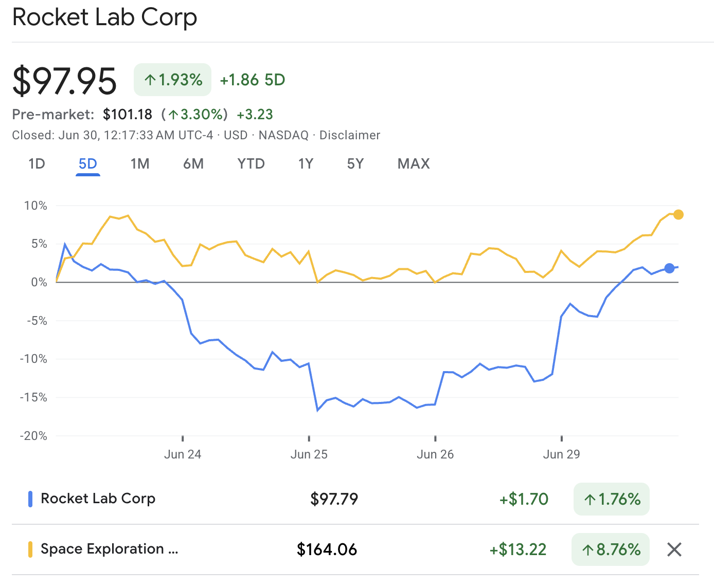
Task: Click the 1.93% gain badge
Action: 173,80
